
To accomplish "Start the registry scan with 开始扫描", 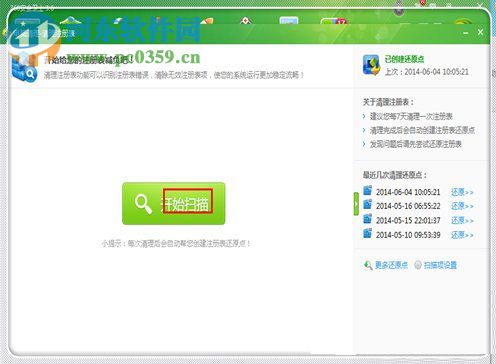I will 174,203.
